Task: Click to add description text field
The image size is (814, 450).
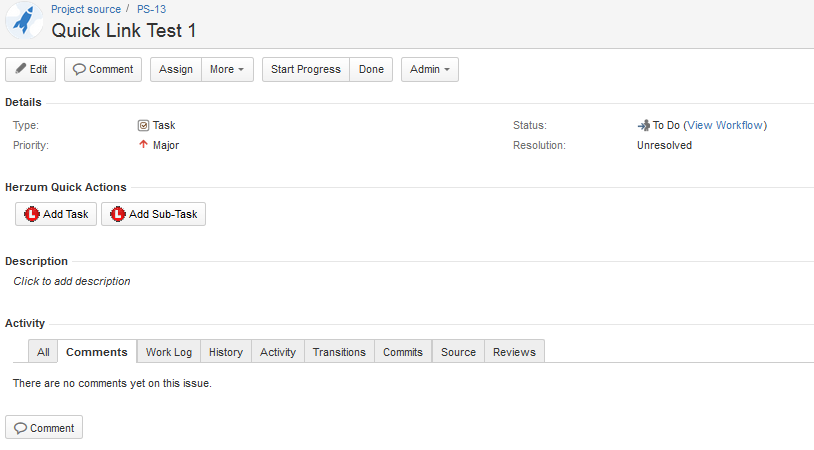Action: pyautogui.click(x=72, y=281)
